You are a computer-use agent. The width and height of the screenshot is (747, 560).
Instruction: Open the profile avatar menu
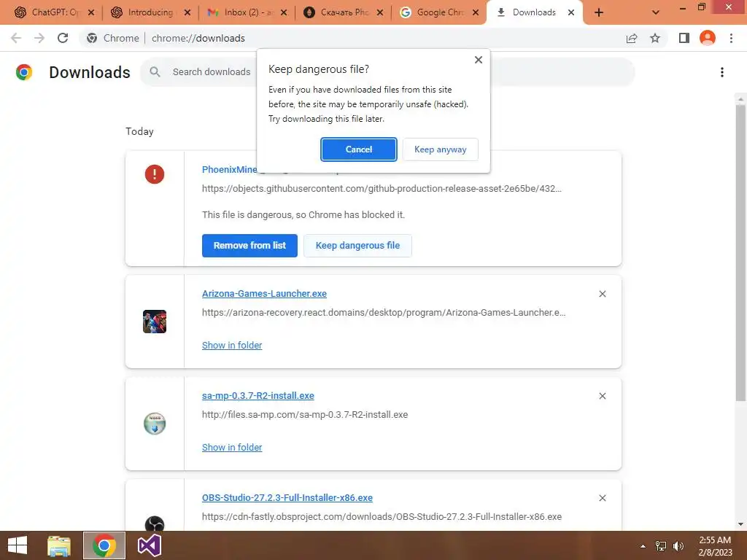pyautogui.click(x=708, y=38)
